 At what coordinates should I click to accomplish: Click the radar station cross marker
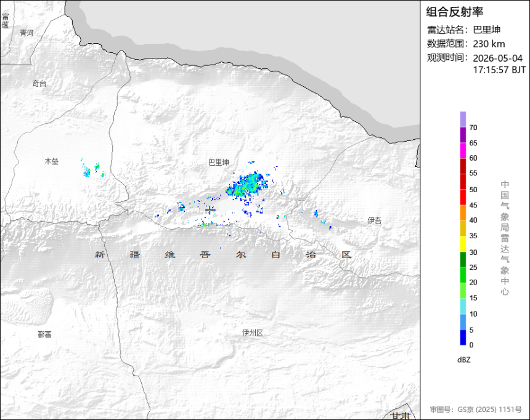(x=210, y=210)
